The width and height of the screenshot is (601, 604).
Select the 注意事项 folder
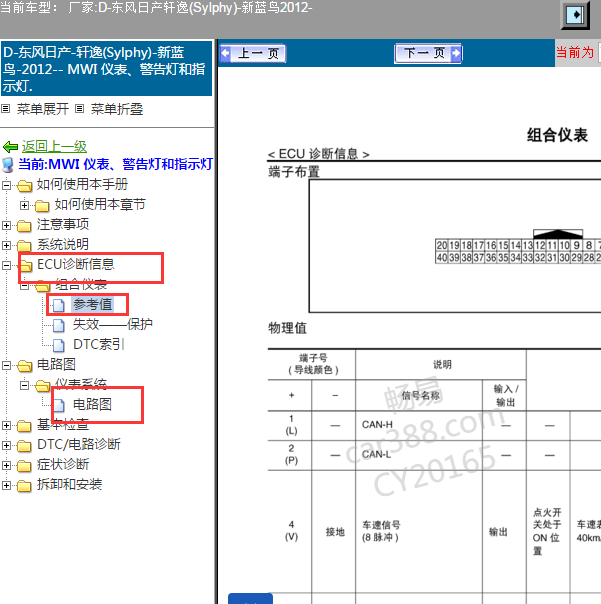63,224
